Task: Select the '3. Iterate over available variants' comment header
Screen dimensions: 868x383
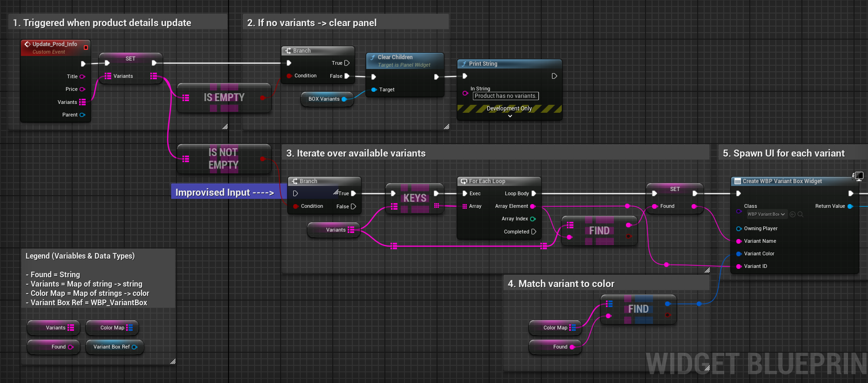Action: [x=356, y=153]
